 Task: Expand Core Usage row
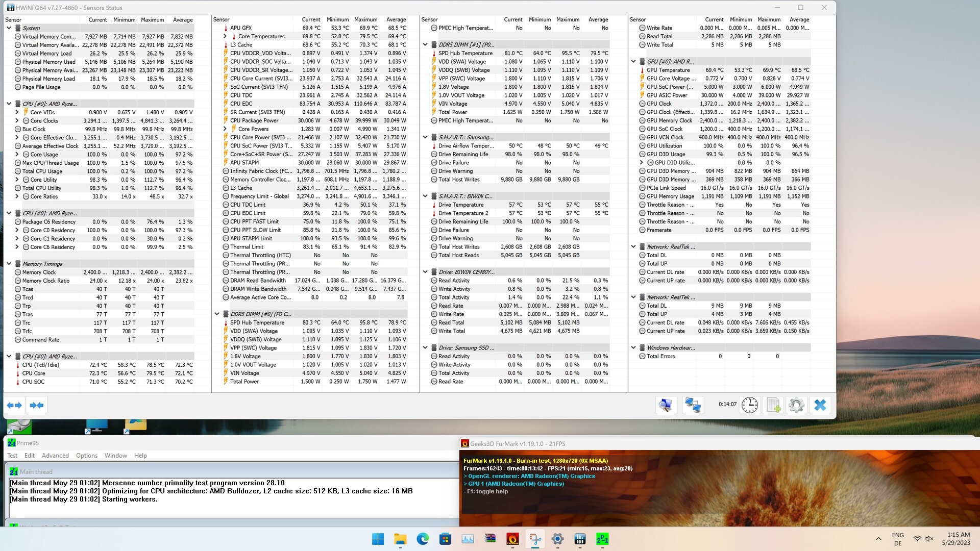[17, 155]
